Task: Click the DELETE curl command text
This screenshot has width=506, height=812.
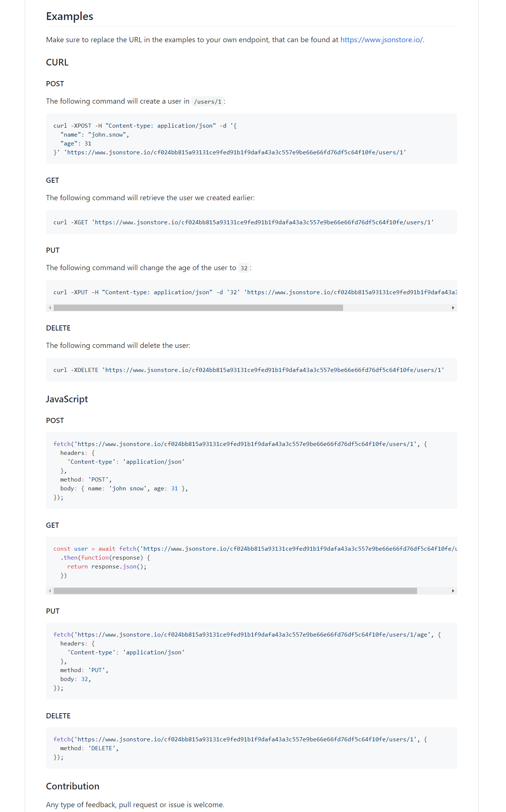Action: coord(249,370)
